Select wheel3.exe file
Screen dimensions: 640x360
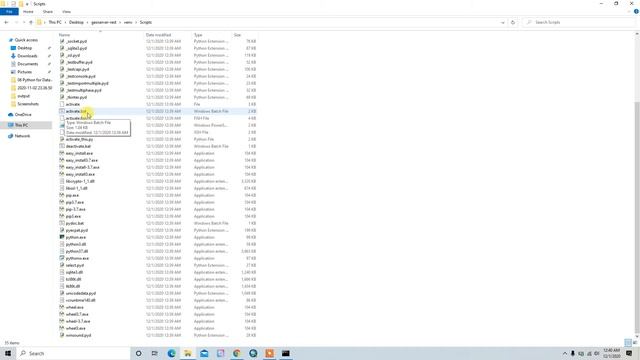pyautogui.click(x=76, y=328)
